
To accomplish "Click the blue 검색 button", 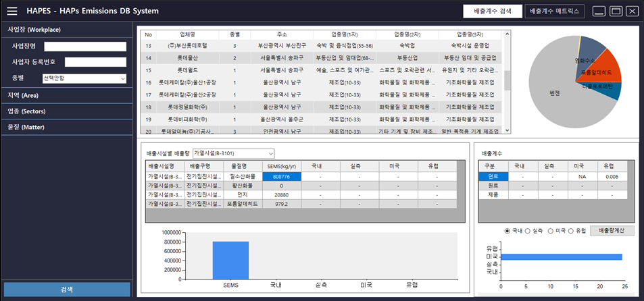I will point(68,289).
